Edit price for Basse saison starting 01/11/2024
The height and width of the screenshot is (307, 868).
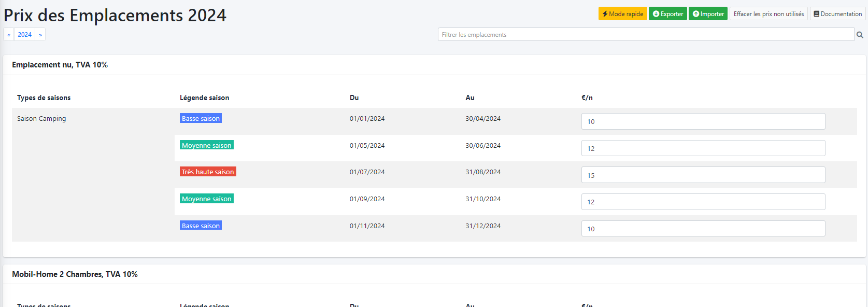tap(703, 229)
